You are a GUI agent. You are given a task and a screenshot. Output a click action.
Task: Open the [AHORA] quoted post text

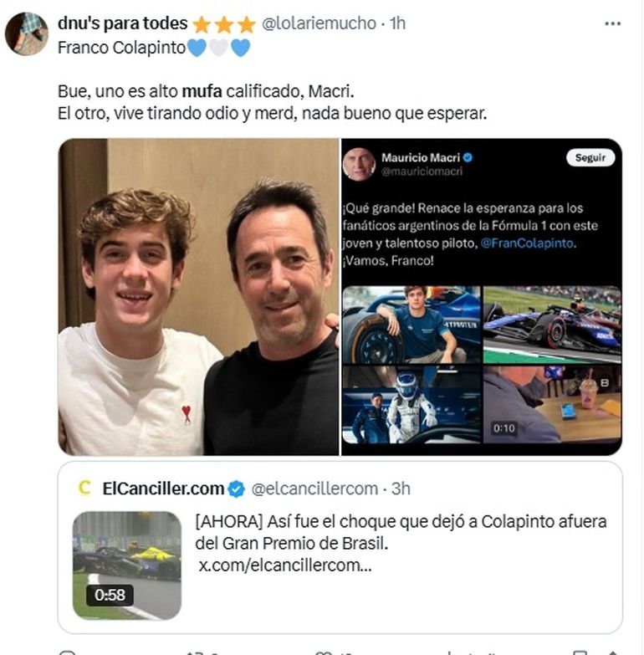(400, 531)
